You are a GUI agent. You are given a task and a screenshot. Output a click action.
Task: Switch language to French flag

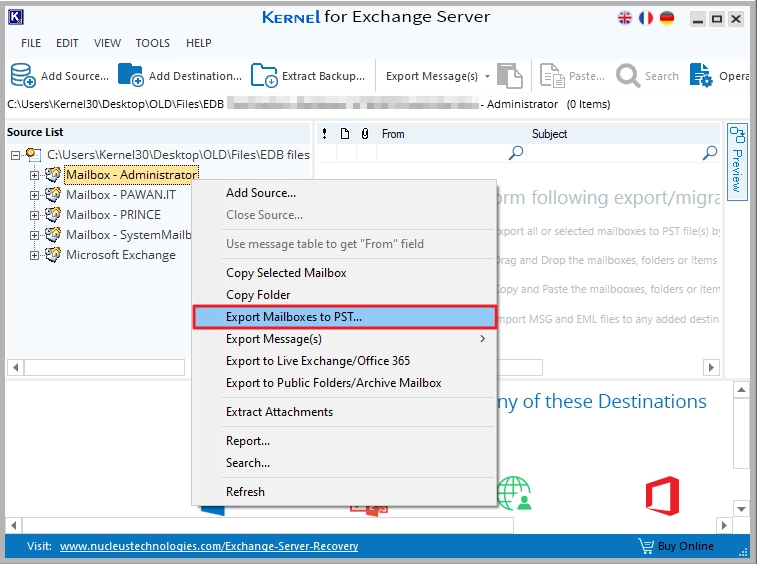646,18
